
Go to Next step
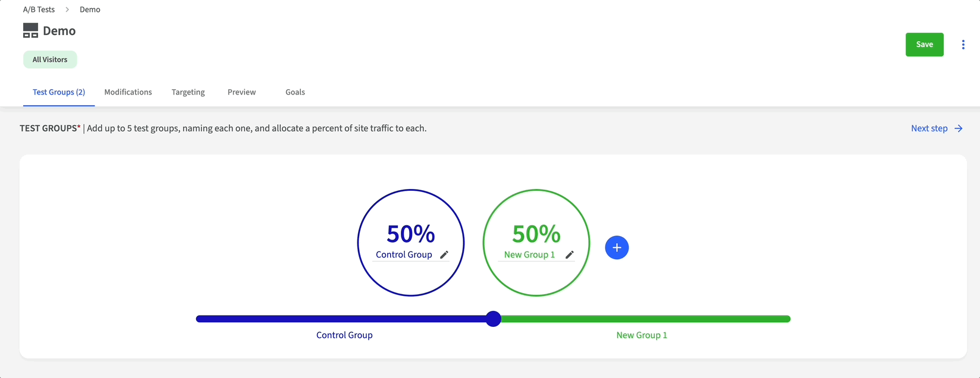[929, 128]
